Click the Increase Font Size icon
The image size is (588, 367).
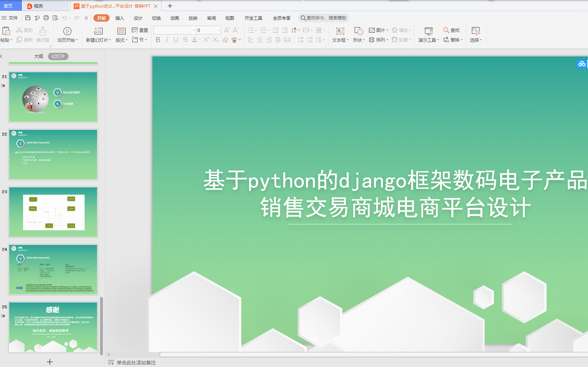click(227, 30)
